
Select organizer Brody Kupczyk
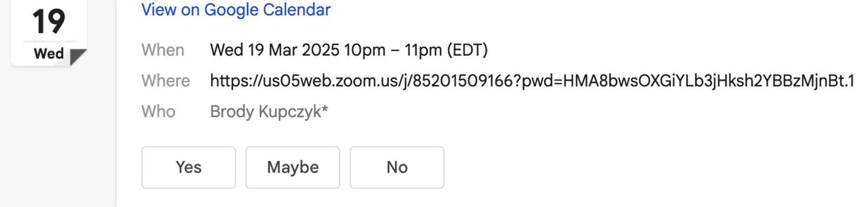click(265, 112)
